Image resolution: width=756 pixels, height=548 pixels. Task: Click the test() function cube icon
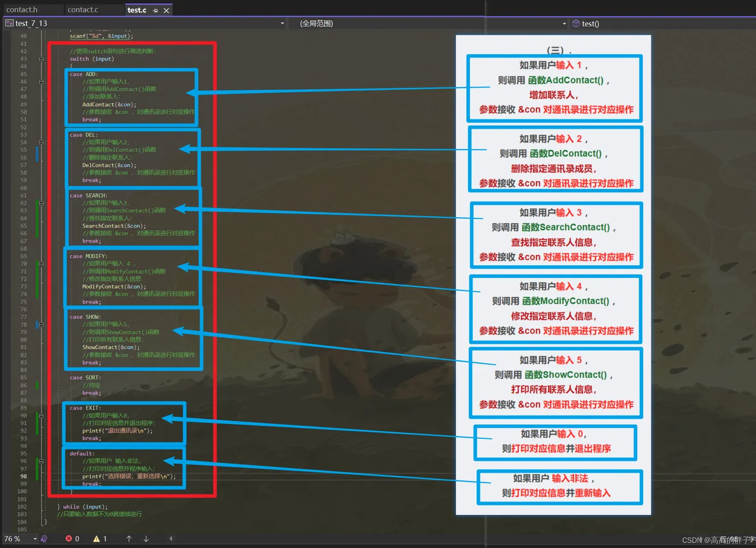point(576,23)
